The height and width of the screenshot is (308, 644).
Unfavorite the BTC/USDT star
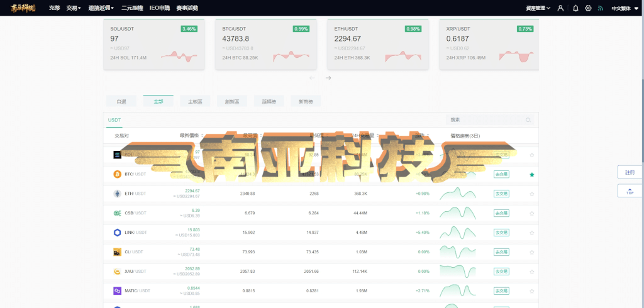tap(532, 175)
